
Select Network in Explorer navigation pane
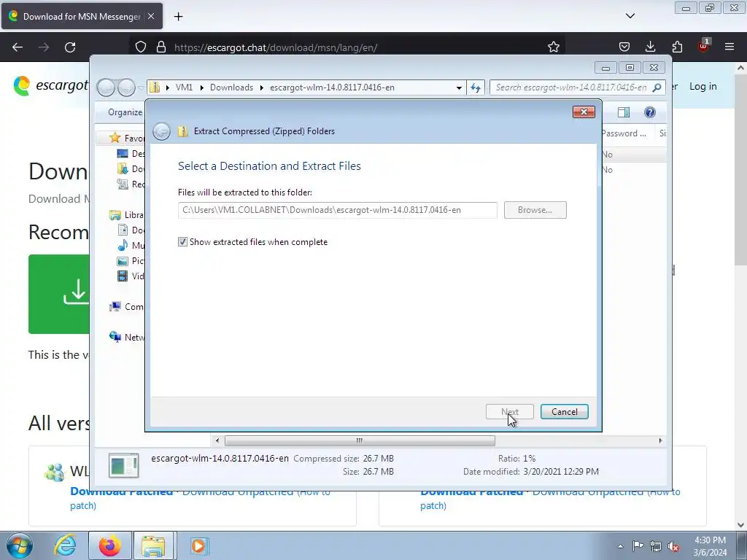pyautogui.click(x=127, y=337)
